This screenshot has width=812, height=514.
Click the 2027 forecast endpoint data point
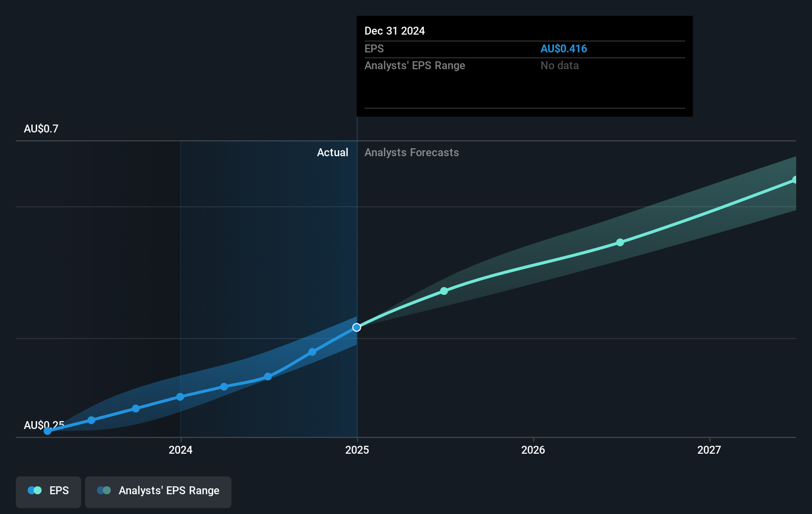[x=795, y=180]
